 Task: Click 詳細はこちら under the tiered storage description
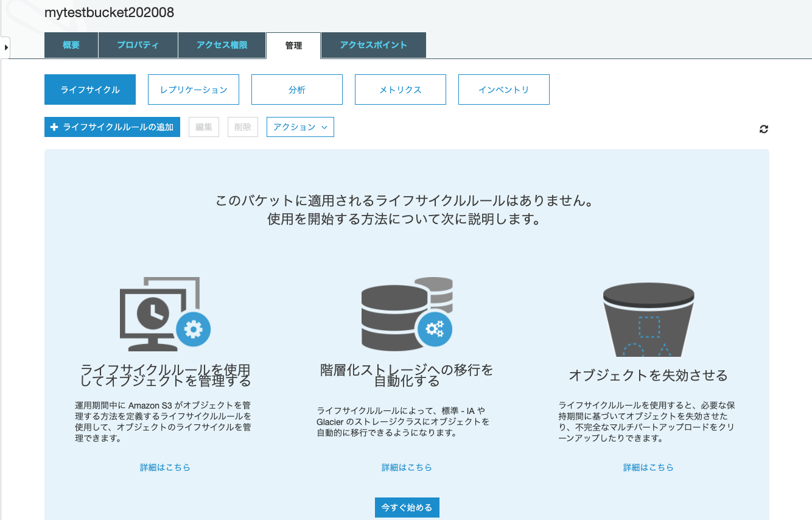tap(407, 467)
